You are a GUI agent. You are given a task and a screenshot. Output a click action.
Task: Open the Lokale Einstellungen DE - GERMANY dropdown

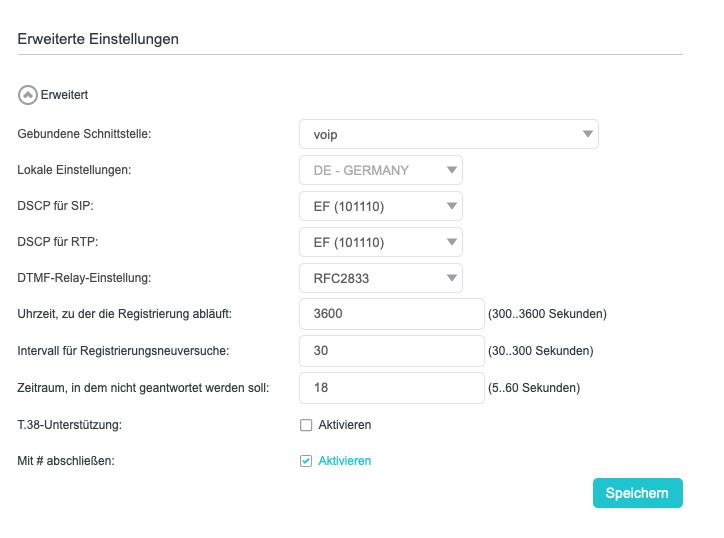click(x=380, y=170)
